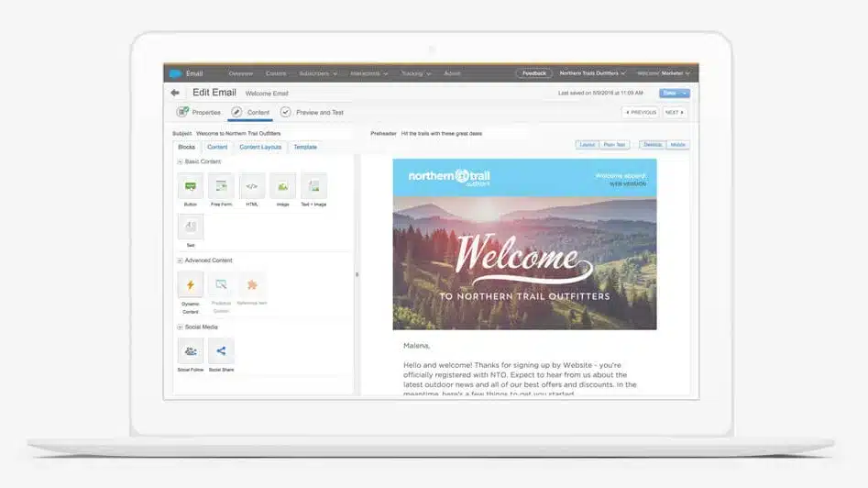This screenshot has height=488, width=868.
Task: Select the Button content block icon
Action: [190, 186]
